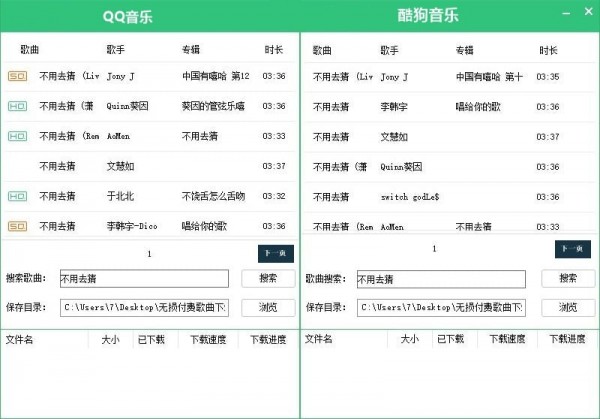The image size is (600, 419).
Task: Click page number 1 in QQ音乐
Action: 149,254
